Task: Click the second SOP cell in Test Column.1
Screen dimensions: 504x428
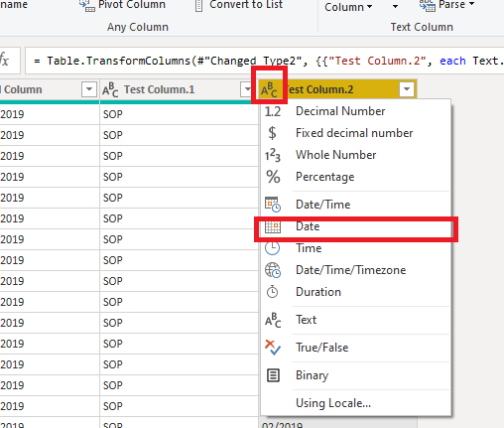Action: pyautogui.click(x=179, y=135)
